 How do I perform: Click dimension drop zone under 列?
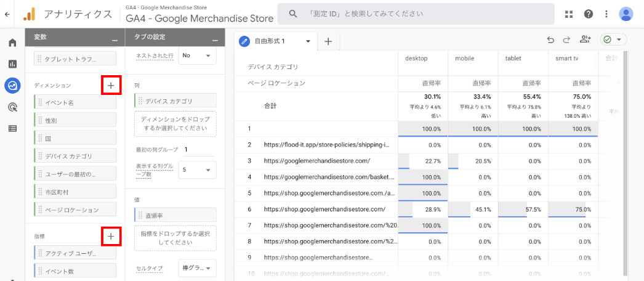175,124
